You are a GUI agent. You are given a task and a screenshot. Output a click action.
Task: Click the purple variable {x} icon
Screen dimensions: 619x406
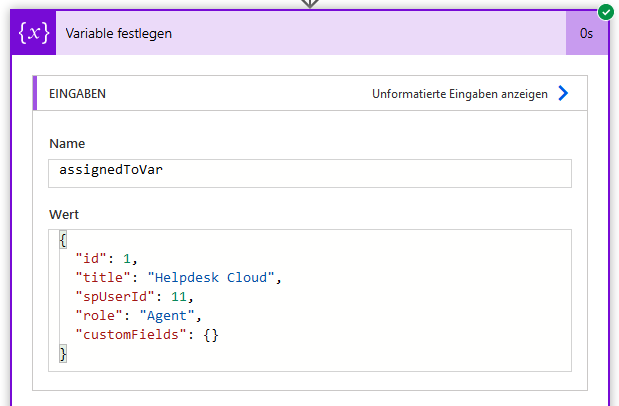pos(34,33)
